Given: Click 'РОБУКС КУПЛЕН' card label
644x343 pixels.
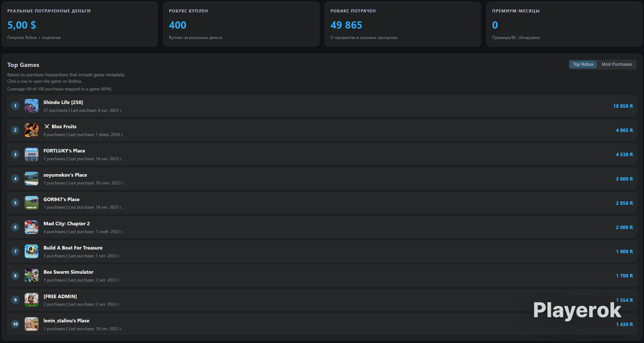Looking at the screenshot, I should [x=189, y=11].
